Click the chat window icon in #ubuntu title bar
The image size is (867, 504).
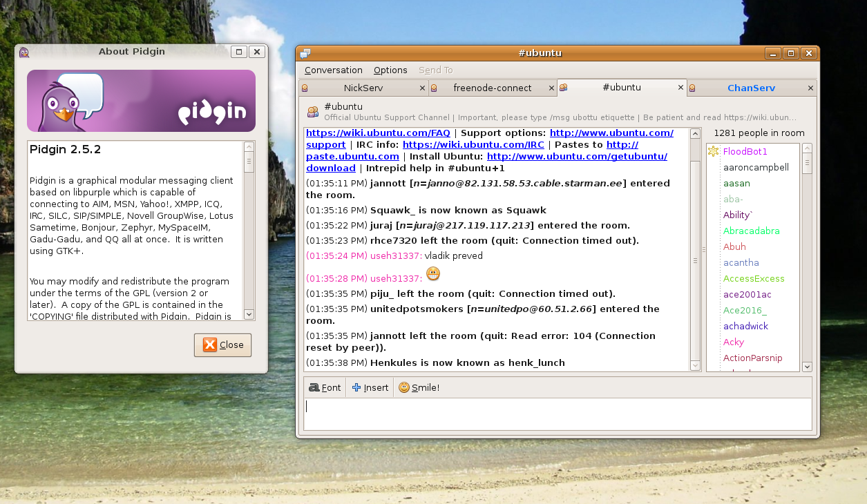[x=305, y=53]
